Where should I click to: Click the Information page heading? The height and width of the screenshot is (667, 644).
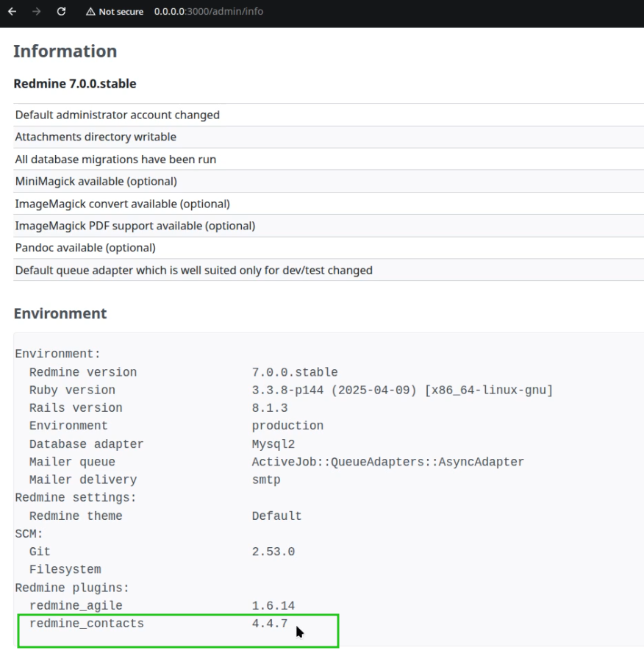tap(65, 51)
